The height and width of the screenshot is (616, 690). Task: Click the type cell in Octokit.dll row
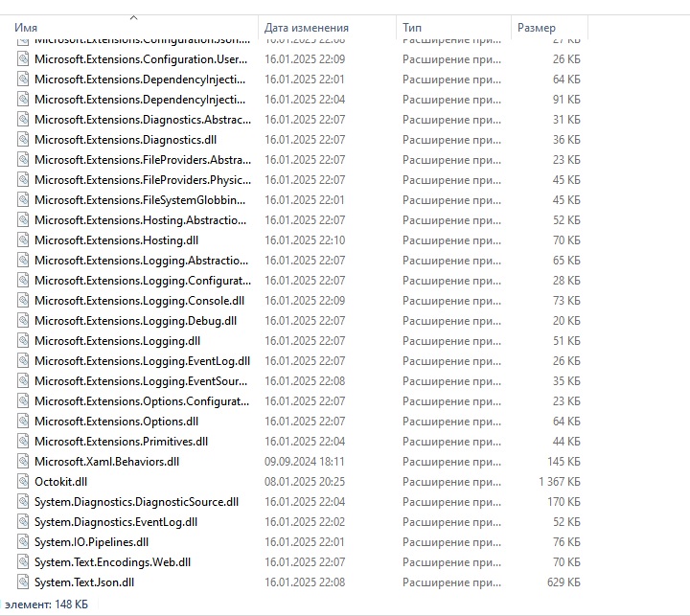(451, 482)
